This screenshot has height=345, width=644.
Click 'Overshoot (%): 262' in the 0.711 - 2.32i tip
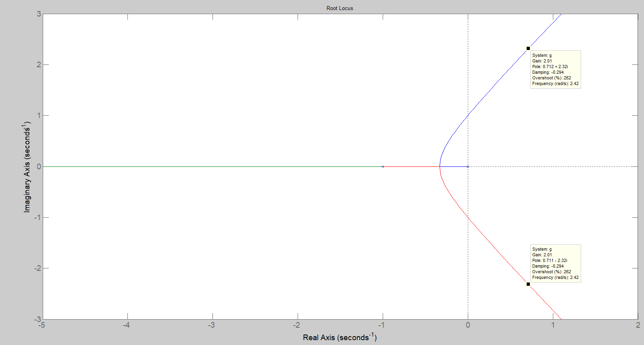(552, 272)
